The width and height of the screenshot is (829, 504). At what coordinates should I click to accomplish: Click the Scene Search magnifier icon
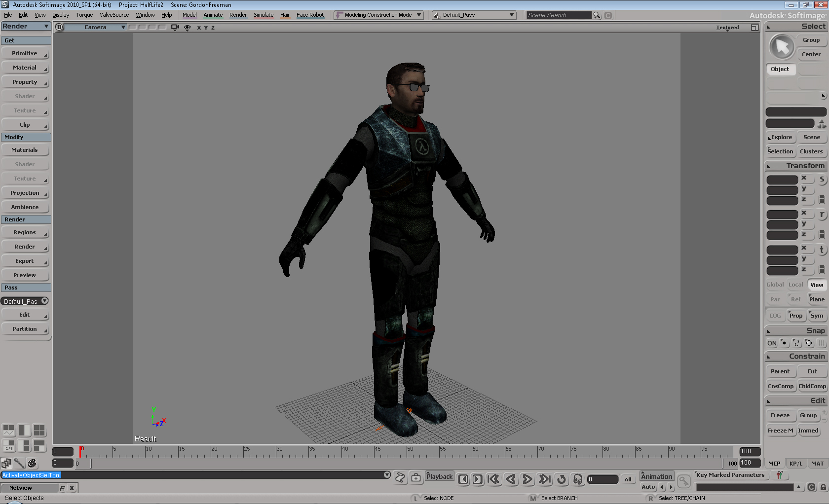[597, 15]
